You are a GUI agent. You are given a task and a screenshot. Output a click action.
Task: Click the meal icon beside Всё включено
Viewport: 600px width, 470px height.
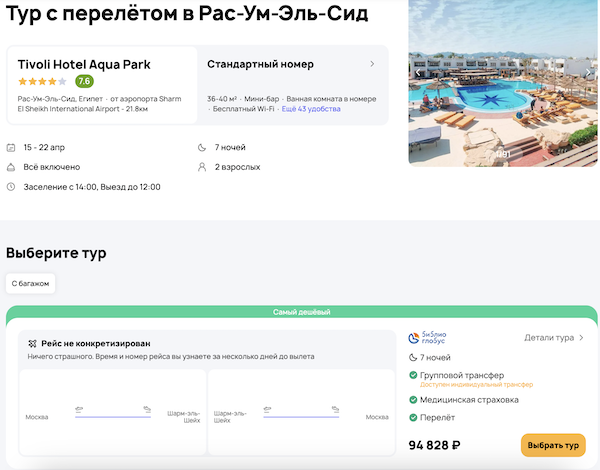11,167
